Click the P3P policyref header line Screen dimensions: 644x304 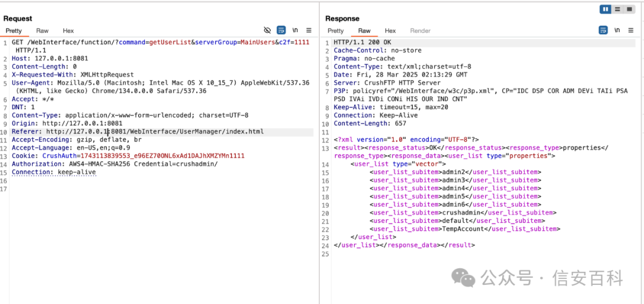click(x=481, y=95)
